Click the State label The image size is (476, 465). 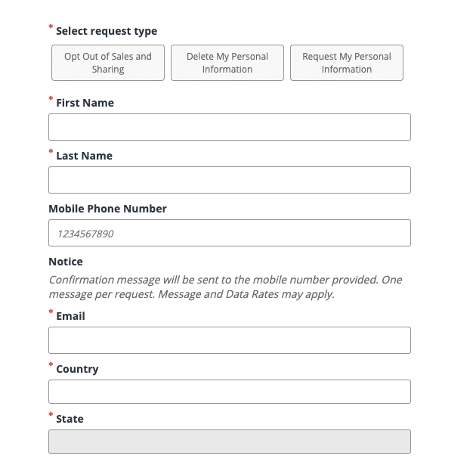70,419
